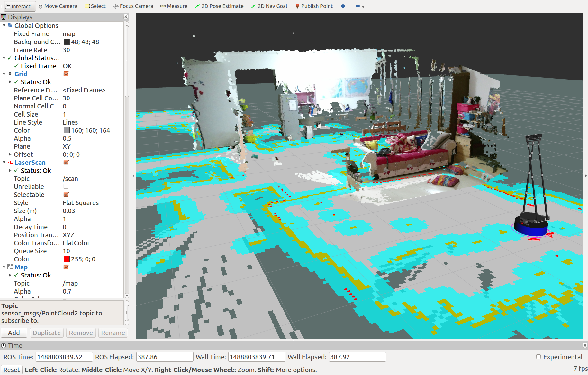Toggle the Experimental checkbox
Viewport: 588px width, 375px height.
538,357
